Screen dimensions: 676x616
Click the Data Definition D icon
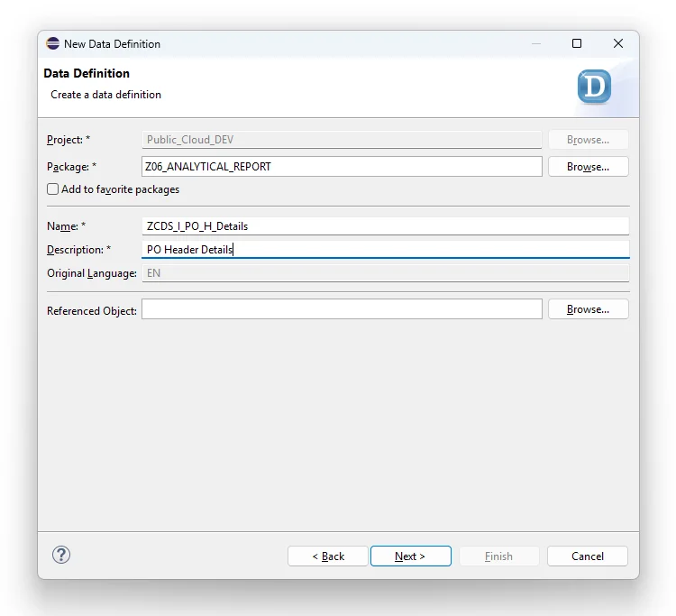pos(594,87)
